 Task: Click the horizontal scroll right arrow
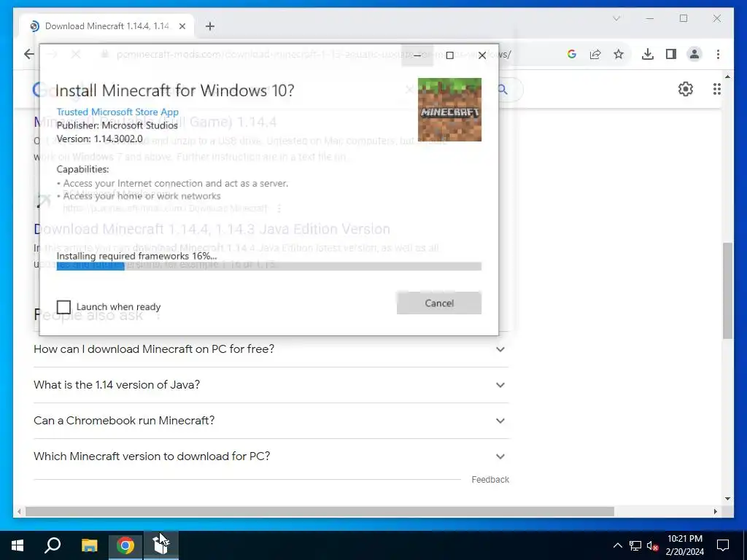pyautogui.click(x=715, y=511)
